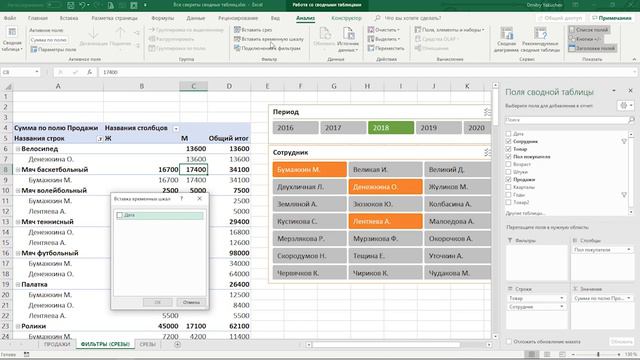Select 2017 in the Период slicer
The height and width of the screenshot is (360, 640).
pos(343,128)
